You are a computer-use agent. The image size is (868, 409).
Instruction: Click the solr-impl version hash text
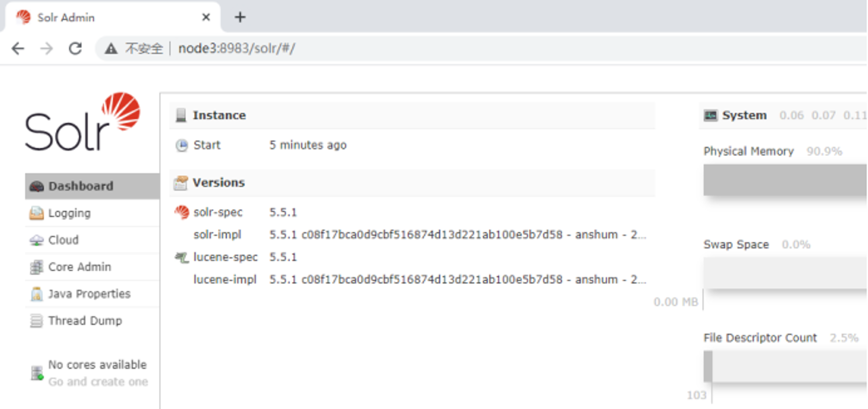(457, 235)
